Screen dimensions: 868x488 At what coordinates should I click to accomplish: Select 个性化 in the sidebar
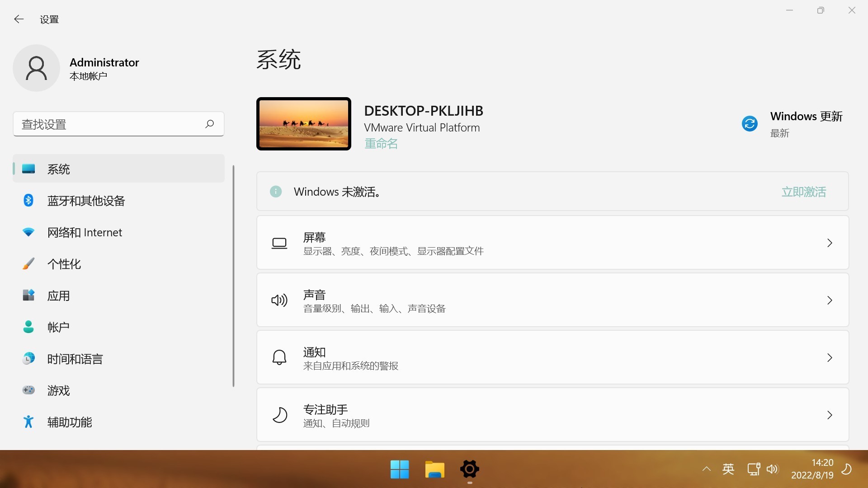tap(64, 264)
